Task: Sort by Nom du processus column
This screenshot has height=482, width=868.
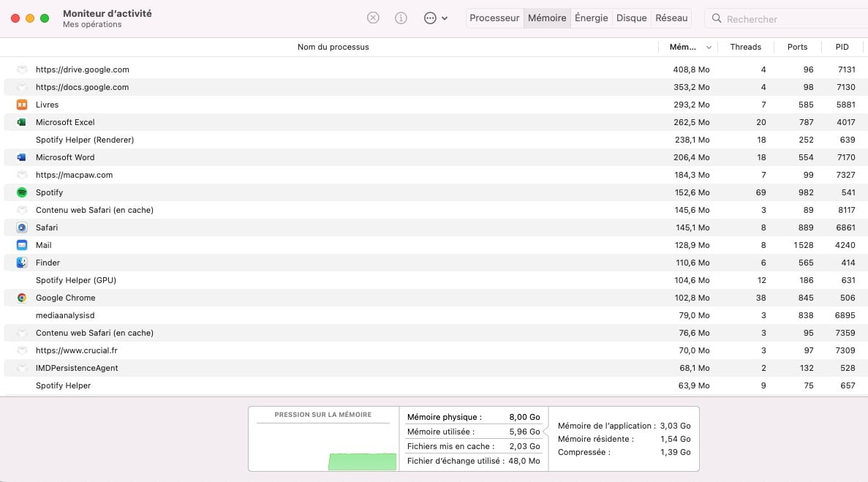Action: (333, 47)
